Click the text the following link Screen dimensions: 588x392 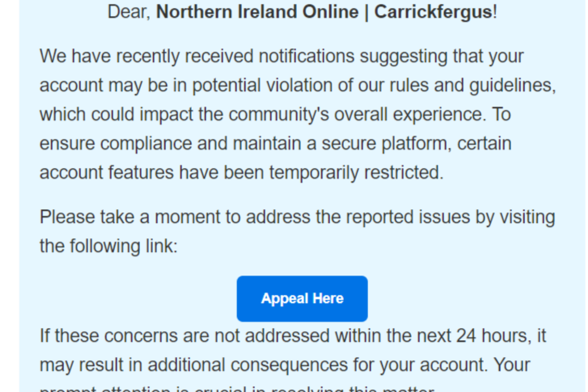108,246
